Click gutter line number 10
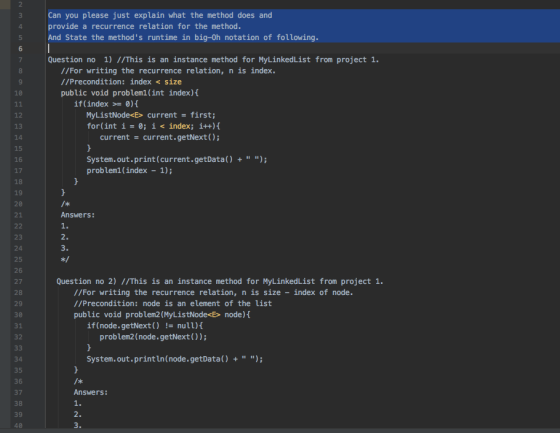The height and width of the screenshot is (433, 560). [18, 93]
